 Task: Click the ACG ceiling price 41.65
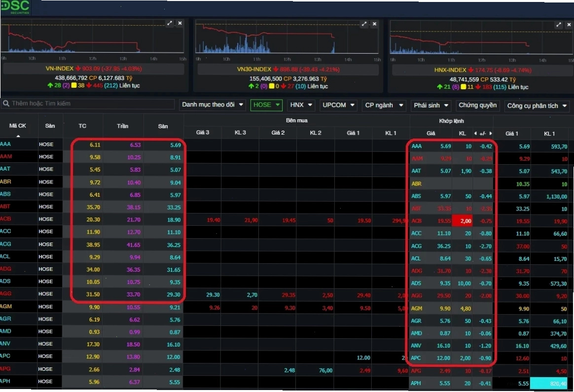pos(133,245)
